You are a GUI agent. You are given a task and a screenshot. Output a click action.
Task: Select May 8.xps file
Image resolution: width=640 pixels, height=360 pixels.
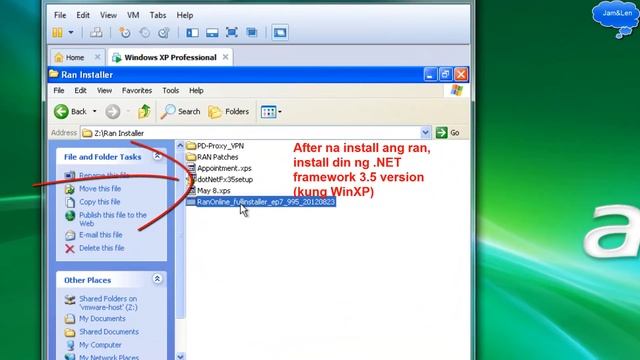(208, 191)
